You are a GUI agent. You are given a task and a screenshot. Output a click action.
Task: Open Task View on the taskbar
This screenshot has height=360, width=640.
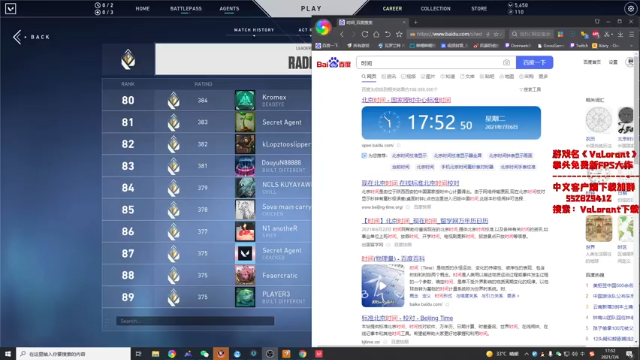[x=138, y=353]
